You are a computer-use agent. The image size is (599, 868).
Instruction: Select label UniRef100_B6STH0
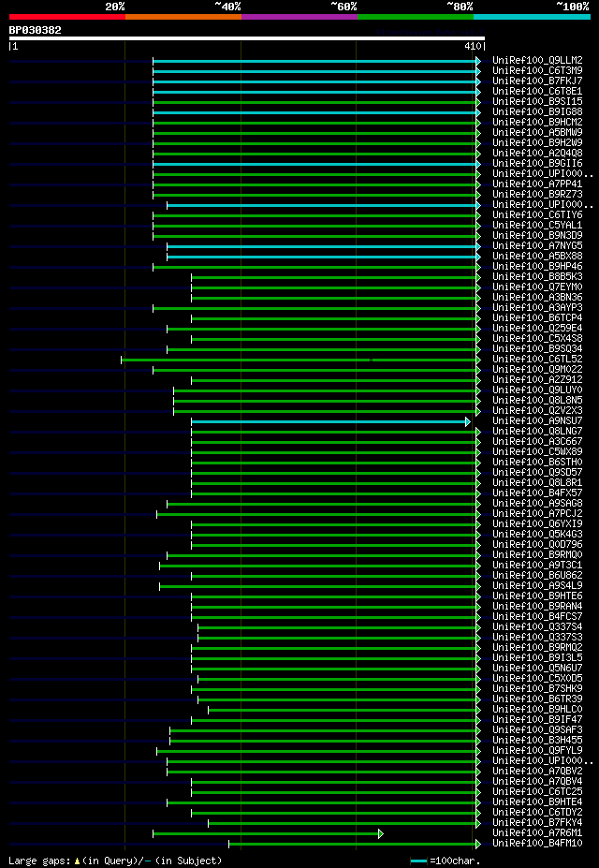(x=537, y=463)
